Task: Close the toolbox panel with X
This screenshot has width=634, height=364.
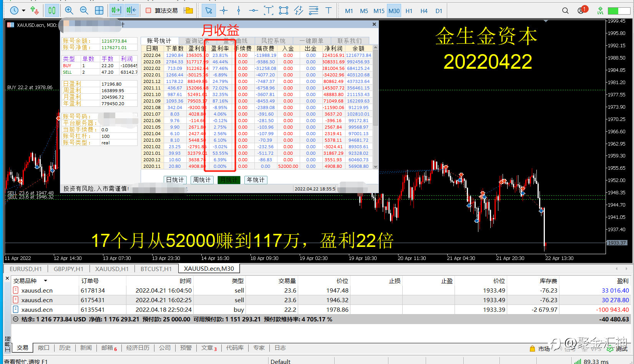Action: [7, 278]
